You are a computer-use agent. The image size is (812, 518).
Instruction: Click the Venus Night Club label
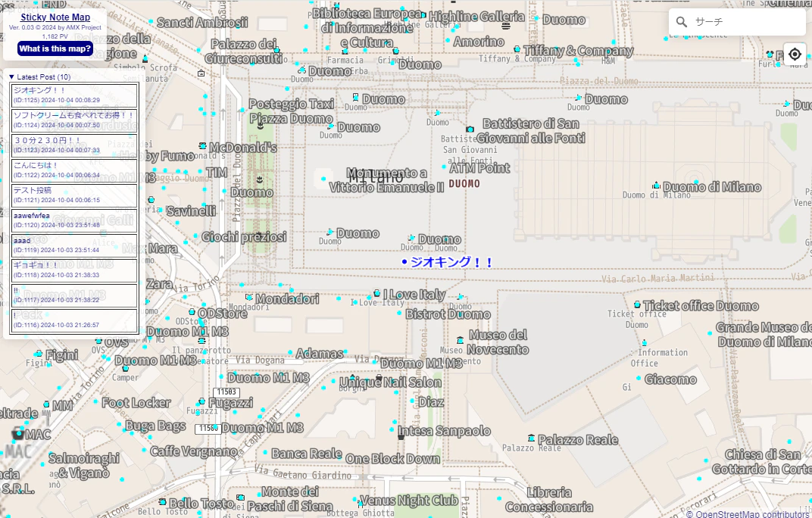tap(409, 501)
